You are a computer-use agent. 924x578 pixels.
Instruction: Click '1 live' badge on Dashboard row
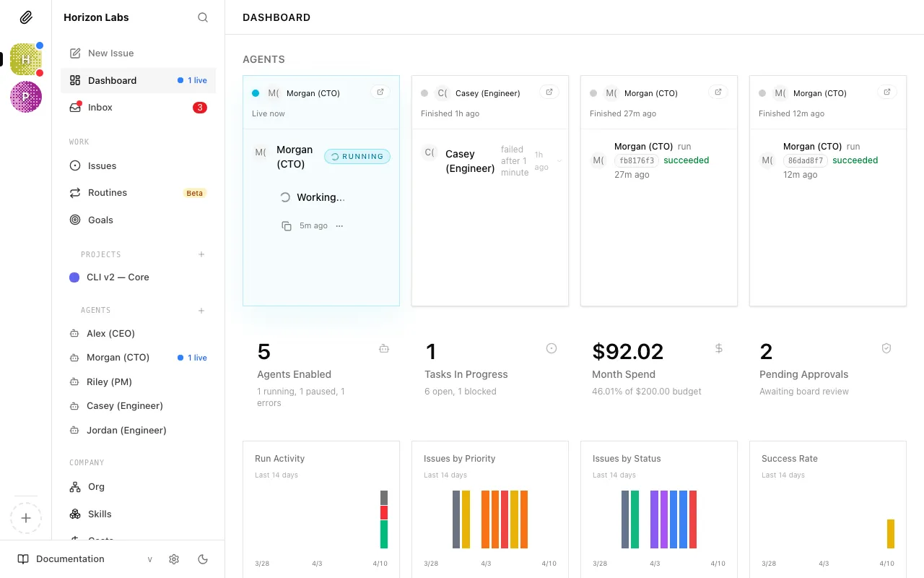click(193, 80)
